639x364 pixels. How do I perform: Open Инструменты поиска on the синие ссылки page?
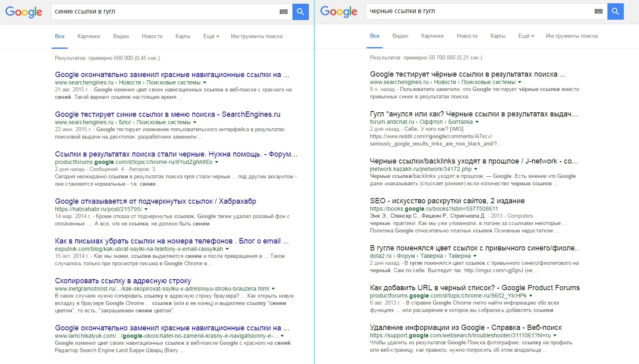pyautogui.click(x=257, y=36)
